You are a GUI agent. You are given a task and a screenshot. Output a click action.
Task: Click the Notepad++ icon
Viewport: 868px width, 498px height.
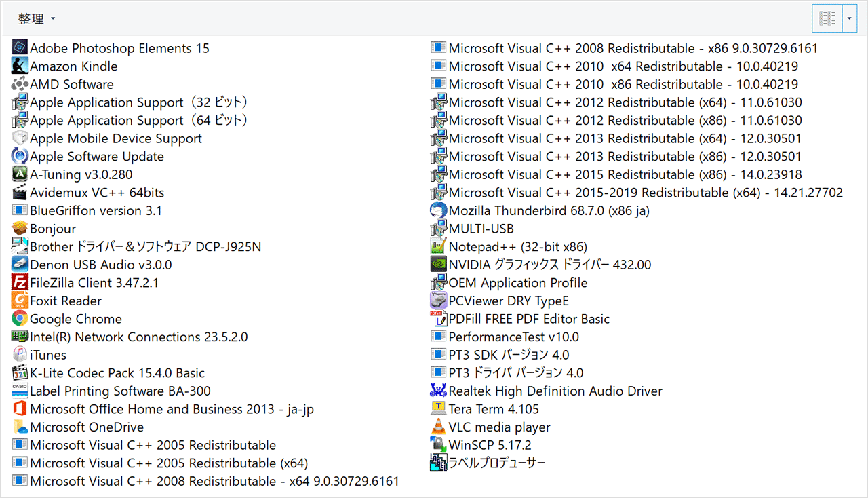tap(439, 246)
